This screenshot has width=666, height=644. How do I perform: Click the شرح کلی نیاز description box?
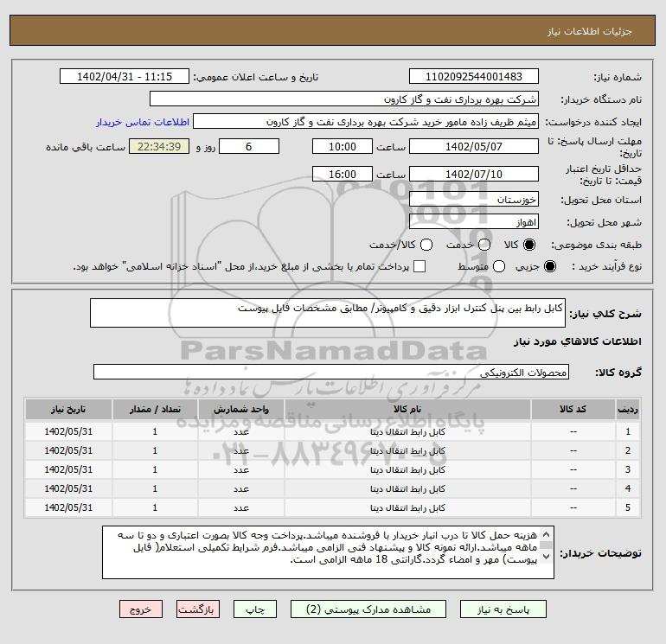[x=328, y=313]
